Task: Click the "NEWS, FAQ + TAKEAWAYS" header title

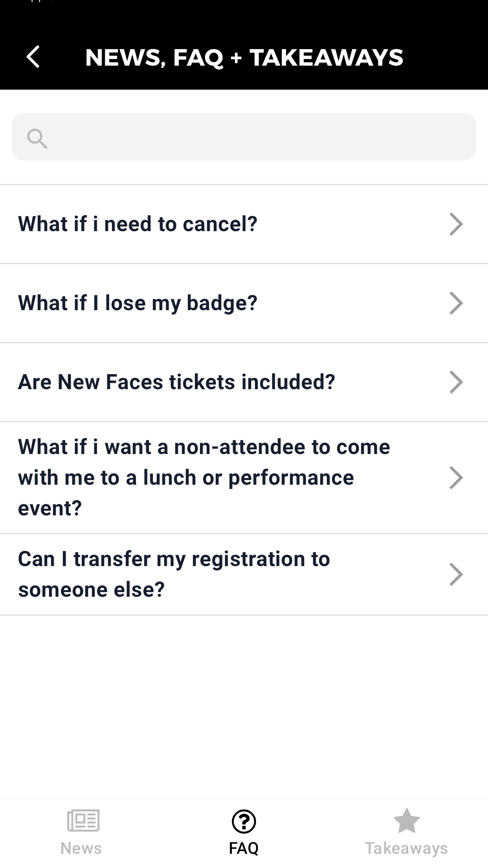Action: coord(244,57)
